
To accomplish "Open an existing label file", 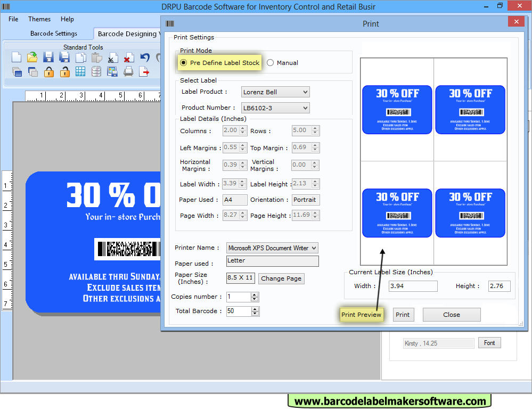I will [32, 58].
